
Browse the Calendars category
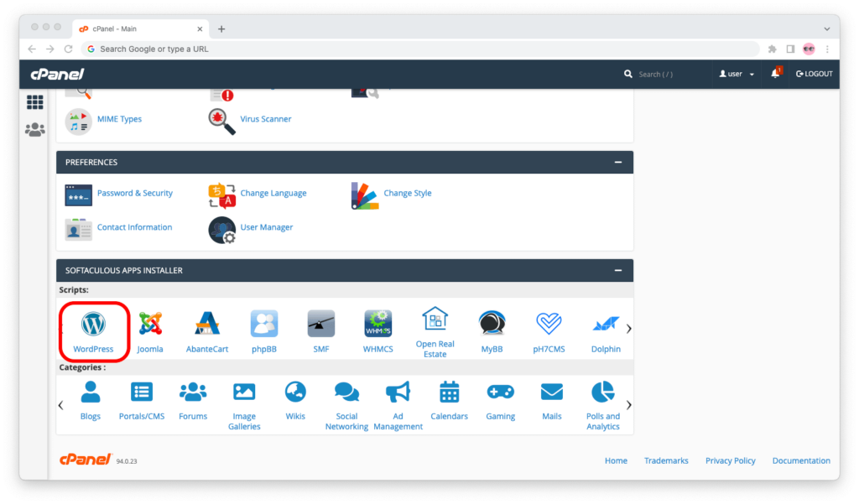pyautogui.click(x=450, y=401)
